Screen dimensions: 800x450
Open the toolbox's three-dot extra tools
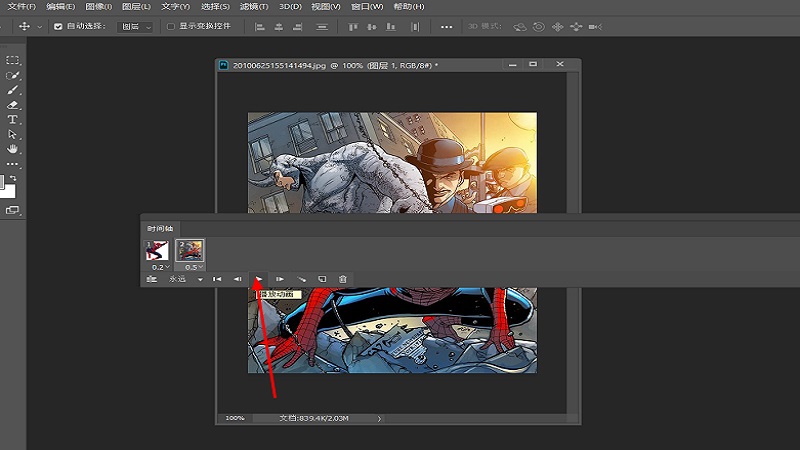[x=12, y=164]
